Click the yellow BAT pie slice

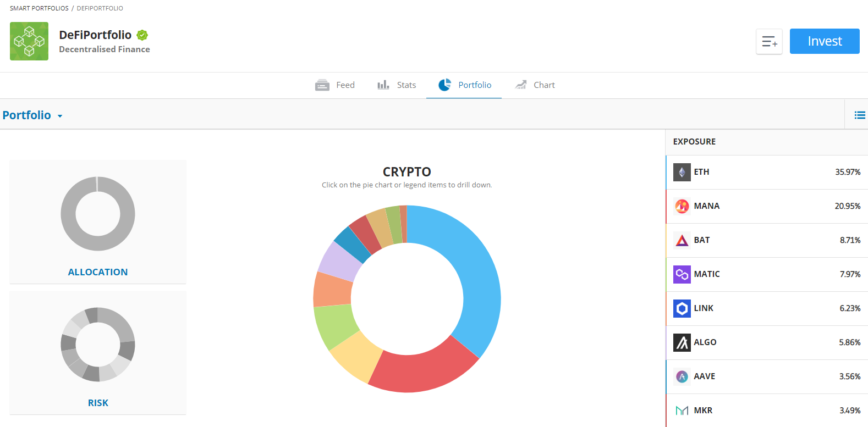[356, 356]
